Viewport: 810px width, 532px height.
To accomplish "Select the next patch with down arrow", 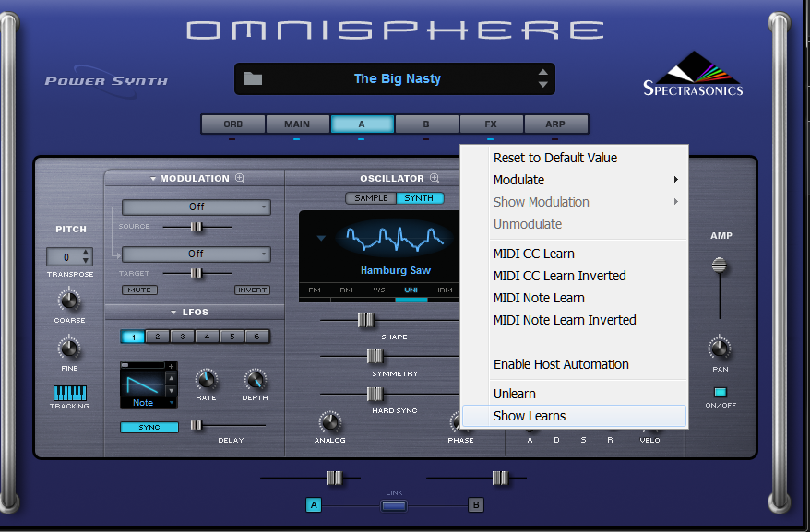I will click(x=543, y=84).
